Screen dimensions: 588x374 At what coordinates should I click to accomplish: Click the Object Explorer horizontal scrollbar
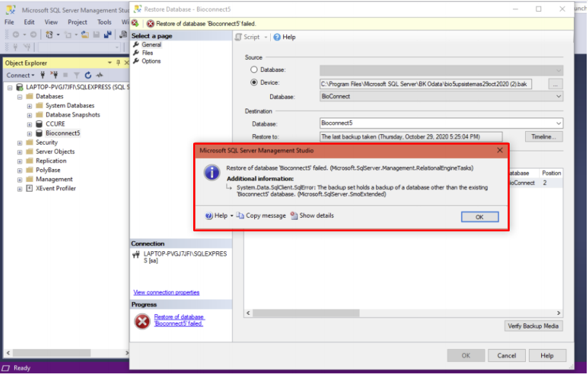[52, 353]
